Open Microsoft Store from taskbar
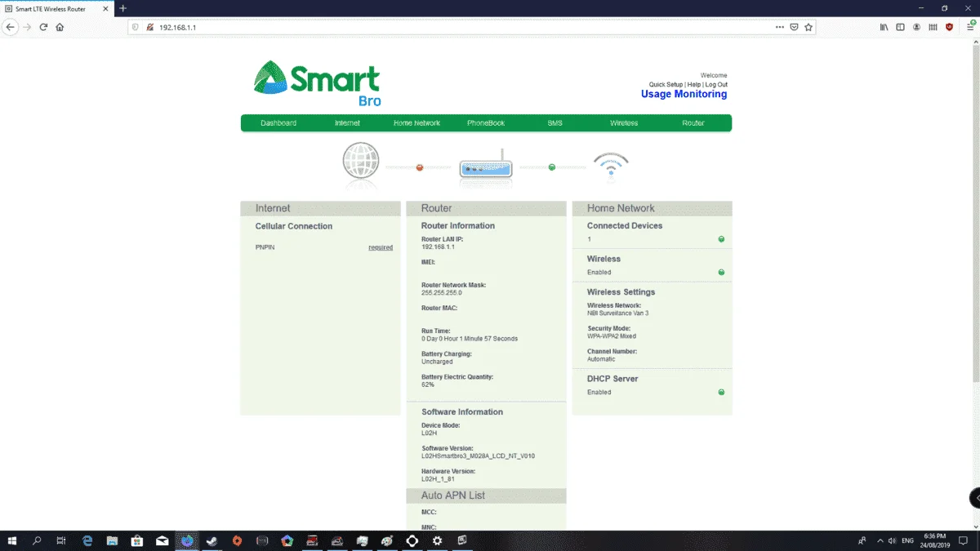Viewport: 980px width, 551px height. 137,540
